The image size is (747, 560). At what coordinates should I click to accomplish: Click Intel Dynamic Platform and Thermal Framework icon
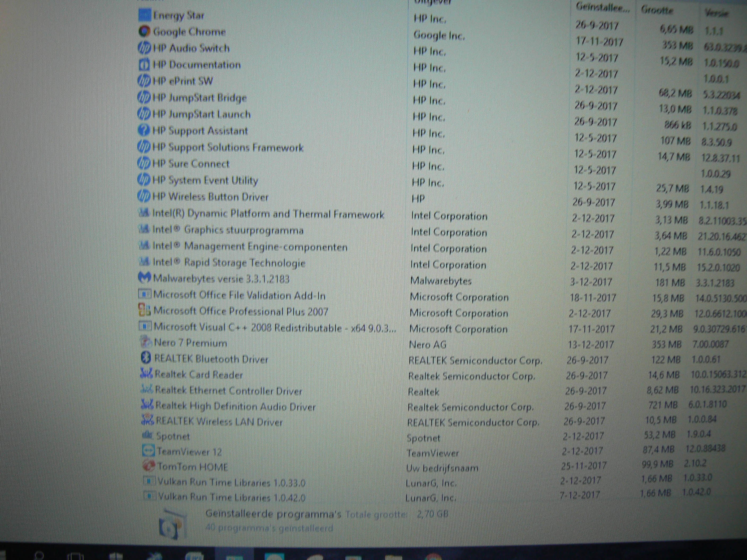[144, 213]
